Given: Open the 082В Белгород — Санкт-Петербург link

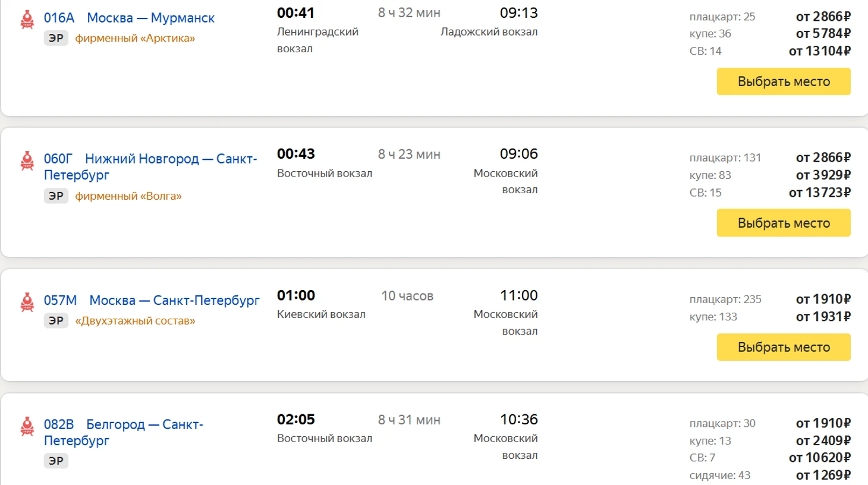Looking at the screenshot, I should [123, 432].
